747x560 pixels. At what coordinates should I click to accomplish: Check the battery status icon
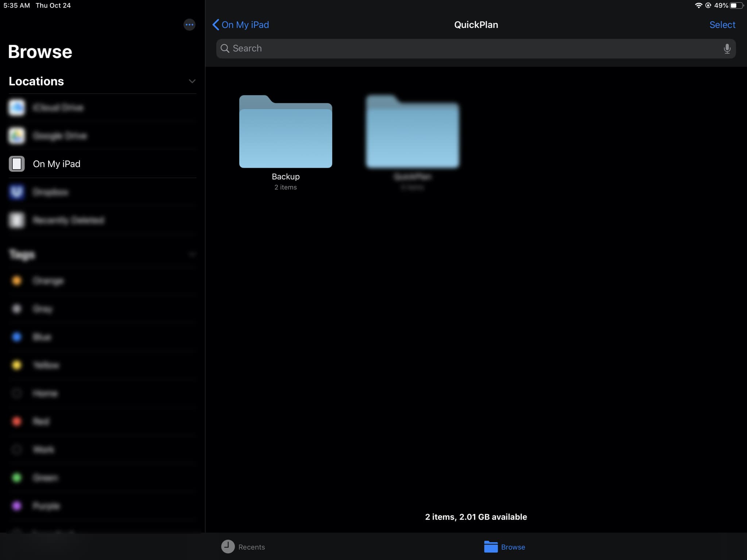pos(736,5)
